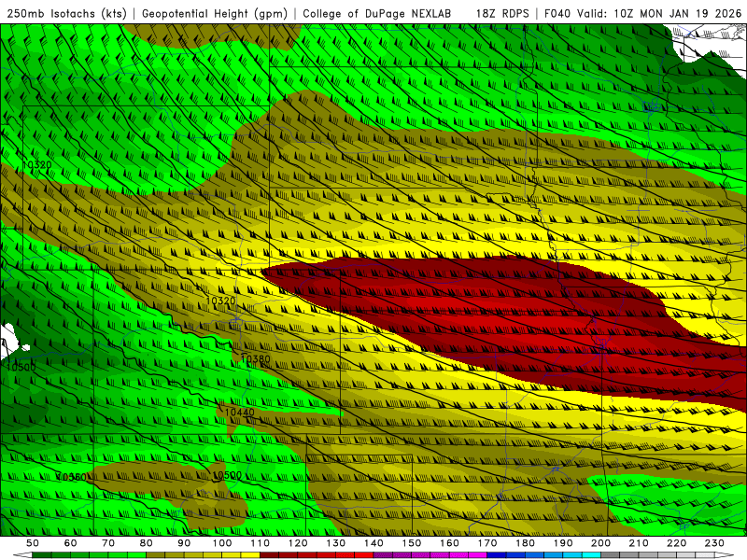
Task: Pick the cyan swatch just left of the 200 mark
Action: click(591, 555)
